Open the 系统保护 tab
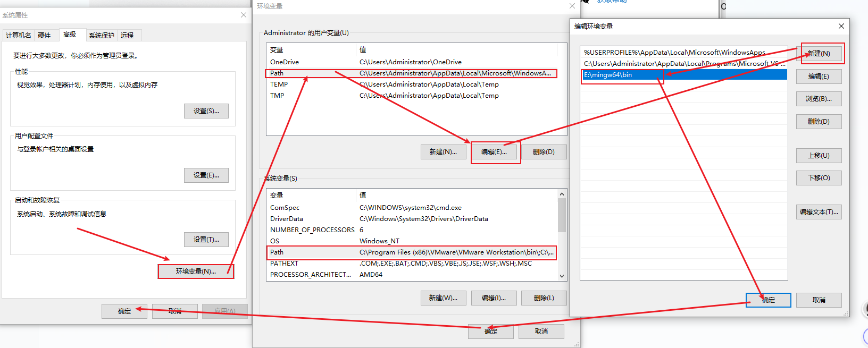Image resolution: width=868 pixels, height=348 pixels. [x=102, y=36]
